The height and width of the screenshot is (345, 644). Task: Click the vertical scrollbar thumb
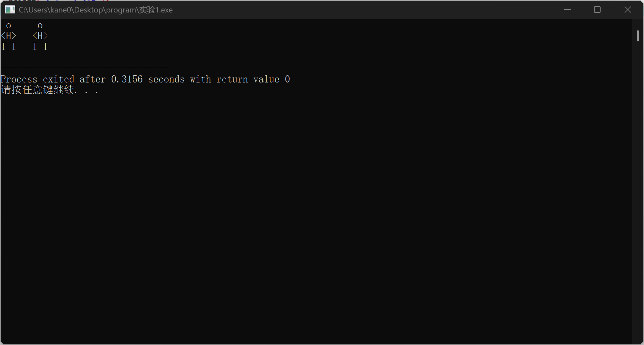pos(638,36)
